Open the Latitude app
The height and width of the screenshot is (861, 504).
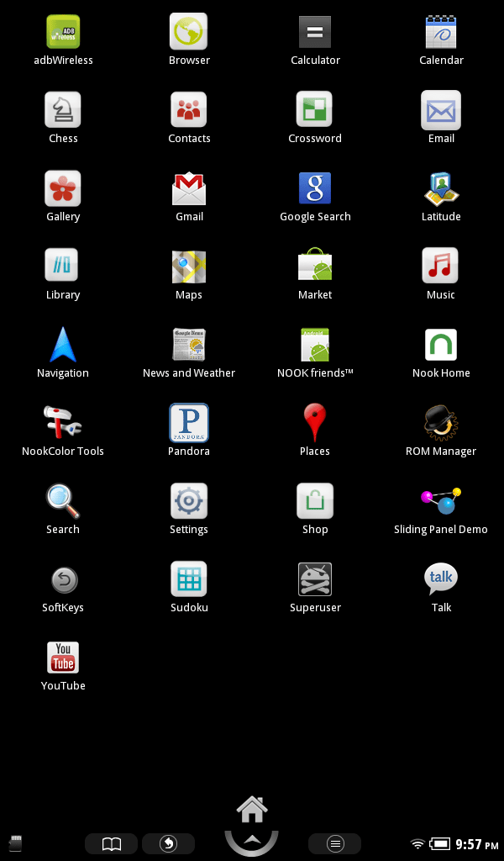pos(441,188)
